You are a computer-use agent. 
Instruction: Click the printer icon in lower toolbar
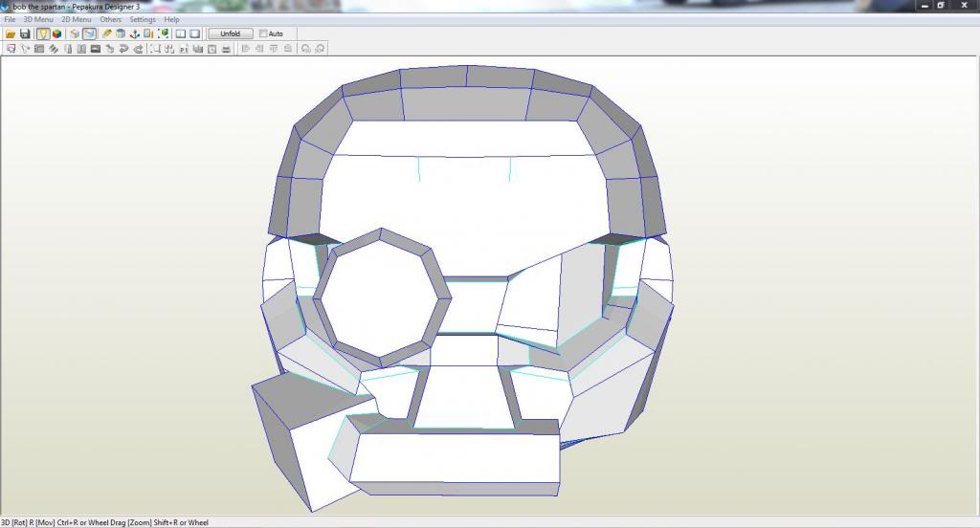click(226, 49)
